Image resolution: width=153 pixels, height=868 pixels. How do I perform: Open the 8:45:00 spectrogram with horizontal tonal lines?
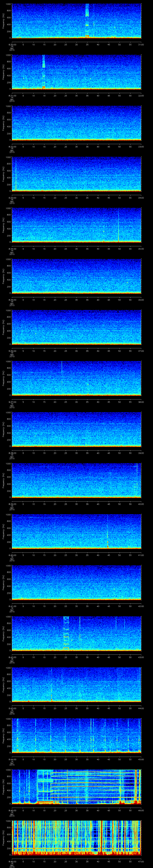tap(76, 786)
